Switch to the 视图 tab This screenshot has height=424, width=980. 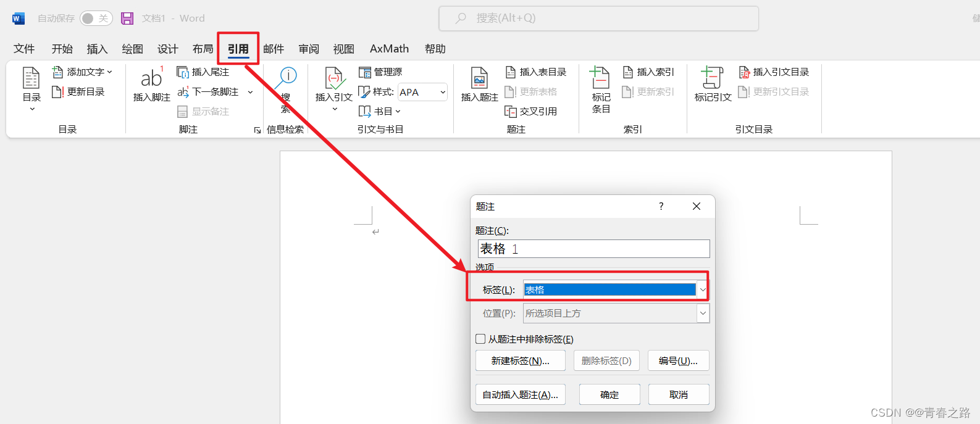[x=344, y=49]
